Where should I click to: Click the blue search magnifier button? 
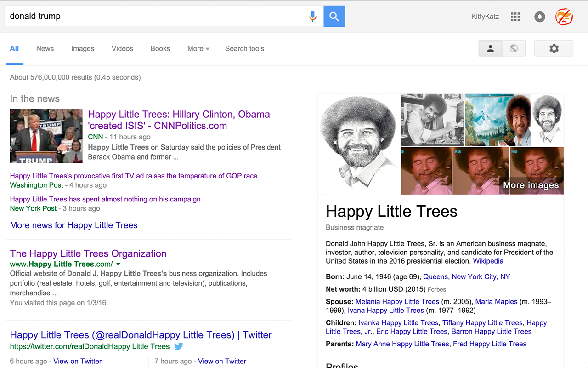[x=334, y=17]
